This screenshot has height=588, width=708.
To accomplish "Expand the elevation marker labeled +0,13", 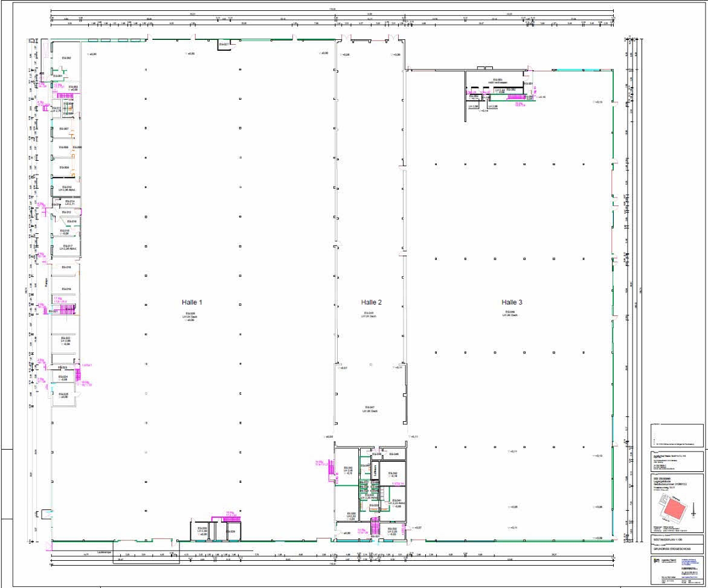I will [597, 103].
